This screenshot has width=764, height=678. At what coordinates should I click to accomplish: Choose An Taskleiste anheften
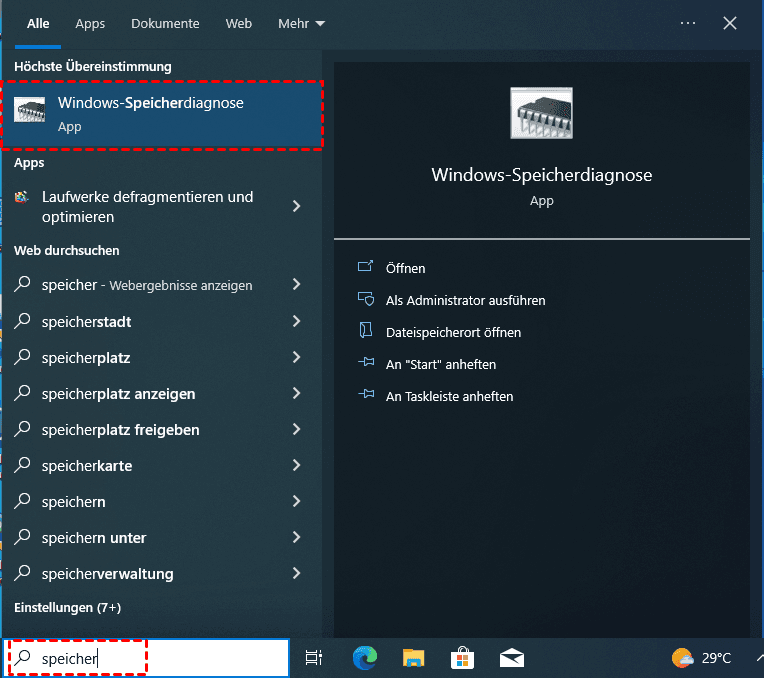[x=449, y=397]
